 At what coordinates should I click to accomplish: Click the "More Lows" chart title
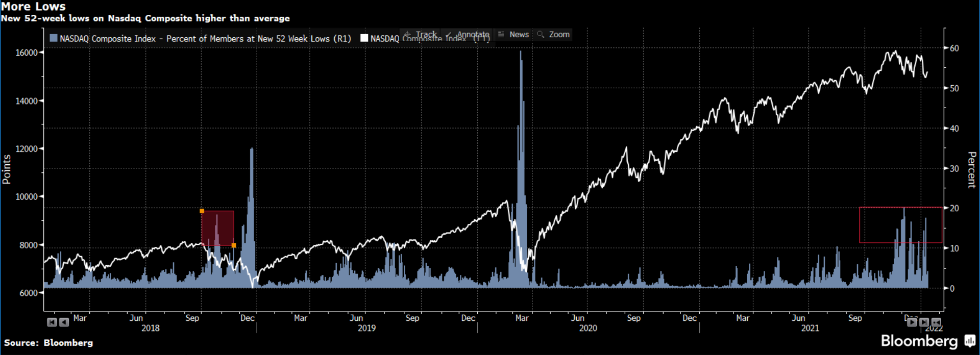(34, 7)
